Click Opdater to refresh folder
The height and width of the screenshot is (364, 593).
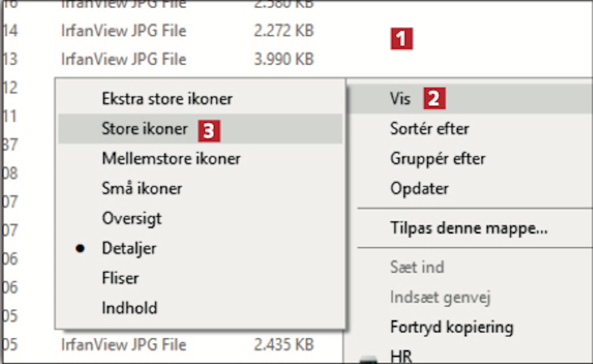pos(470,189)
